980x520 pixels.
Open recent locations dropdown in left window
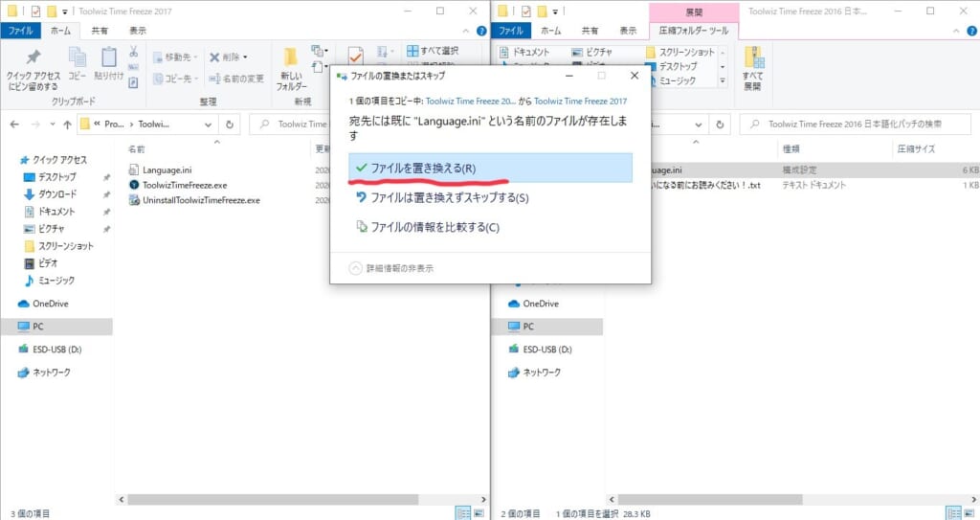tap(53, 124)
